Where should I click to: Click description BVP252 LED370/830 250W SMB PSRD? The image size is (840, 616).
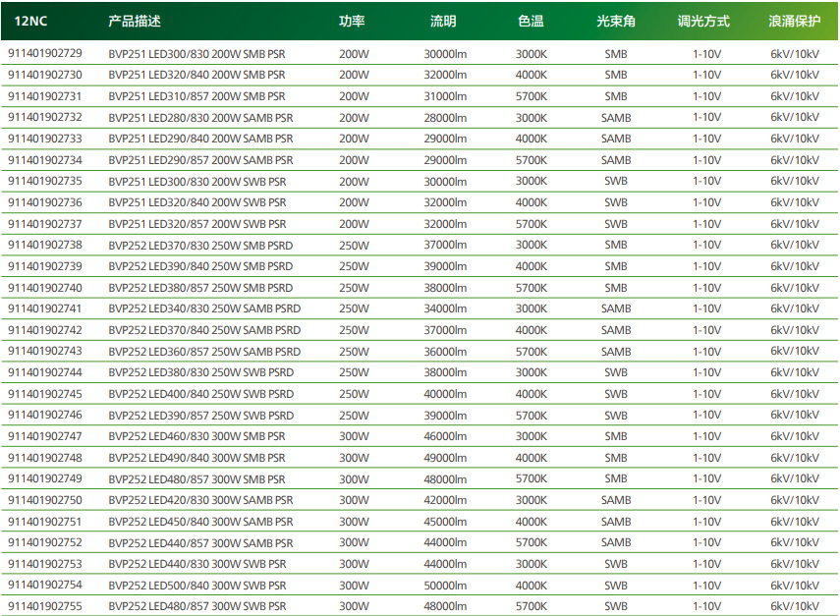(x=200, y=245)
